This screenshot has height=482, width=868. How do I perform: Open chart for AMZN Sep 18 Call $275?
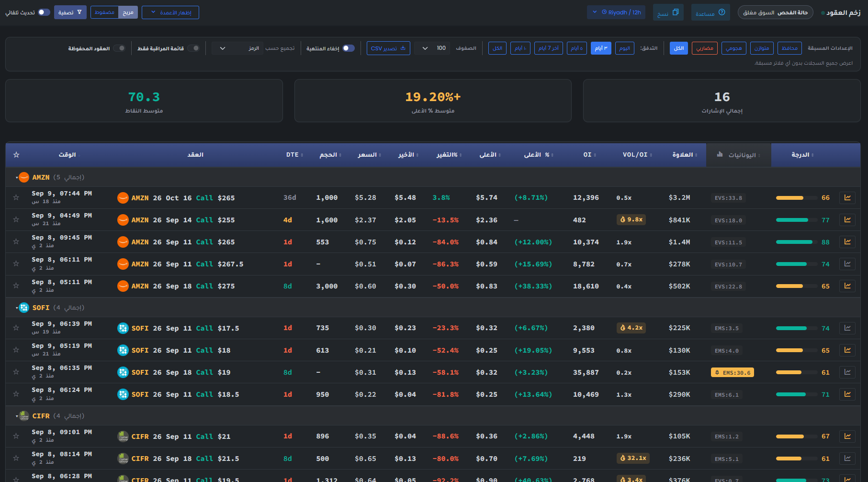tap(847, 286)
